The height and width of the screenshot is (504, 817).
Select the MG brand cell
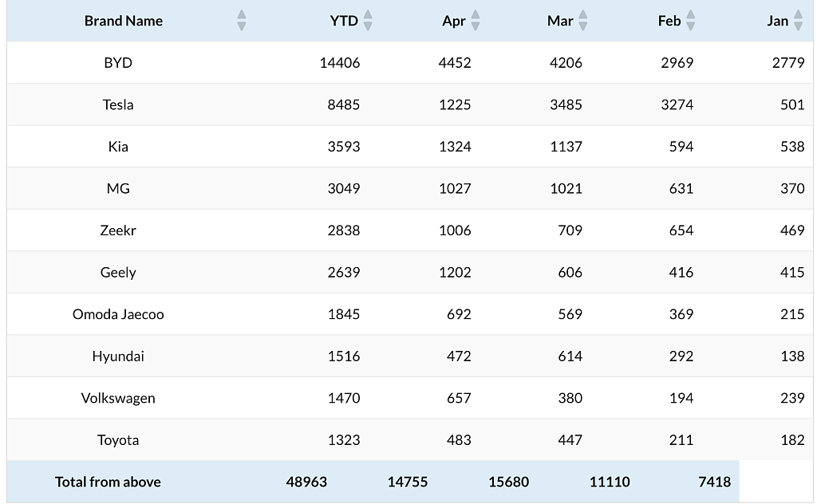click(118, 188)
